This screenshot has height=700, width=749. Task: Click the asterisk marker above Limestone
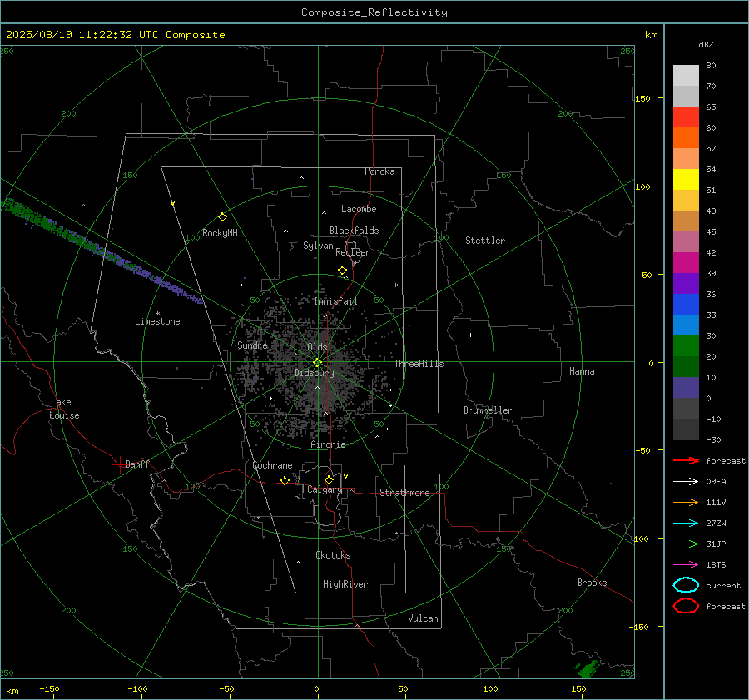coord(157,314)
